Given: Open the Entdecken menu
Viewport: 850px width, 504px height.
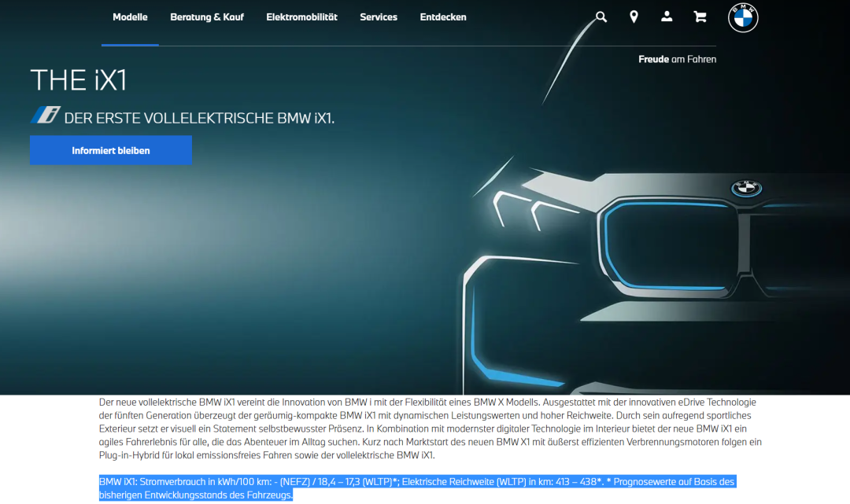Looking at the screenshot, I should pyautogui.click(x=443, y=17).
